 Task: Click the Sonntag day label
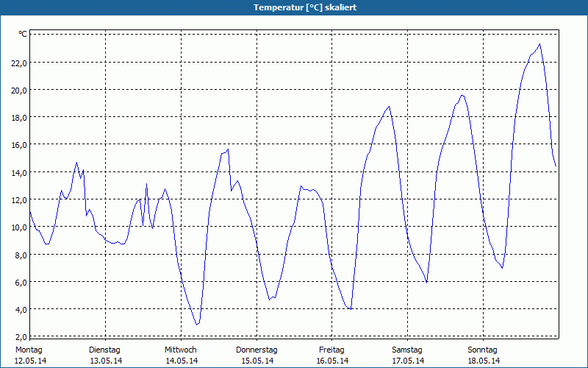click(x=483, y=350)
